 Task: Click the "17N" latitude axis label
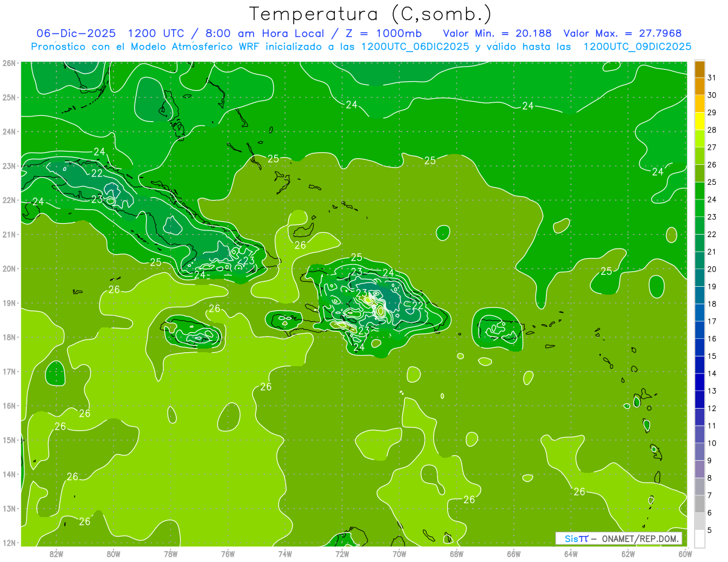click(9, 371)
